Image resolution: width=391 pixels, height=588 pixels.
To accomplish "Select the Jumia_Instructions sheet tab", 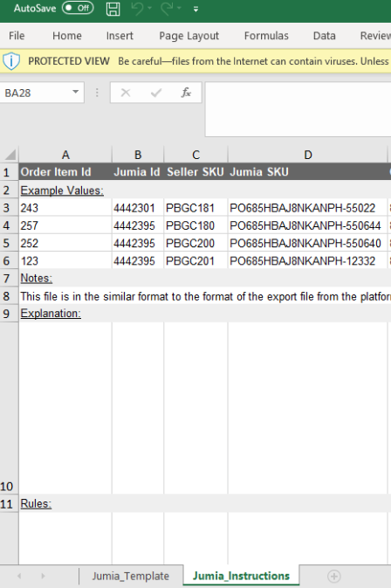I will (x=241, y=576).
